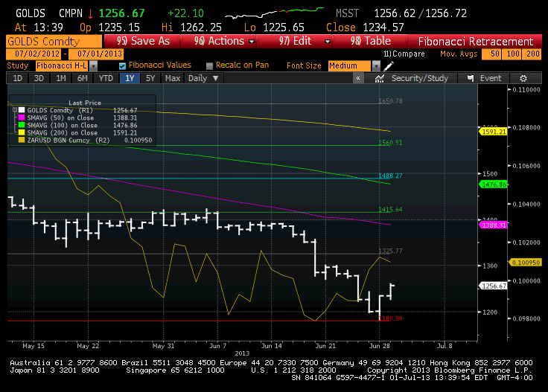Click the end date field 07/01/2013
The image size is (548, 392).
[x=96, y=54]
